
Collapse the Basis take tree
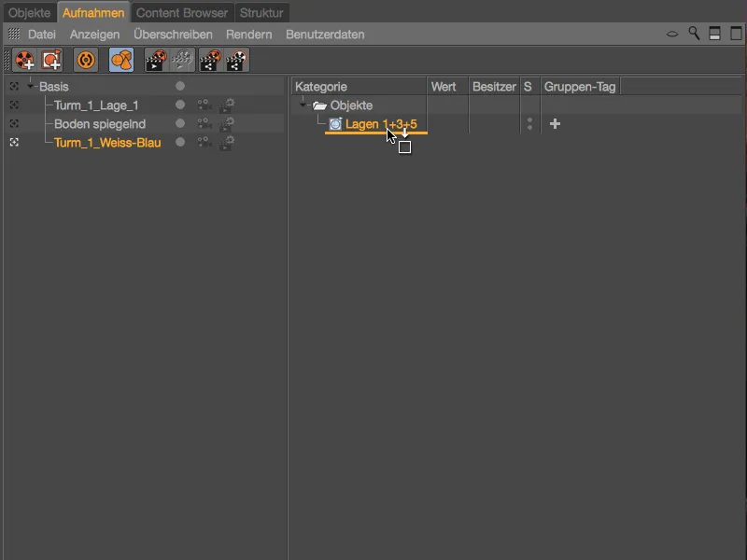[x=31, y=86]
